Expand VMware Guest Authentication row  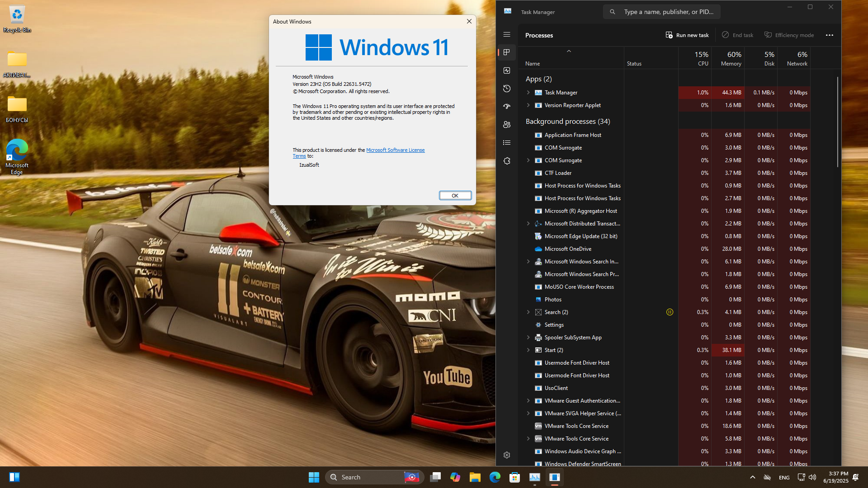(x=528, y=400)
